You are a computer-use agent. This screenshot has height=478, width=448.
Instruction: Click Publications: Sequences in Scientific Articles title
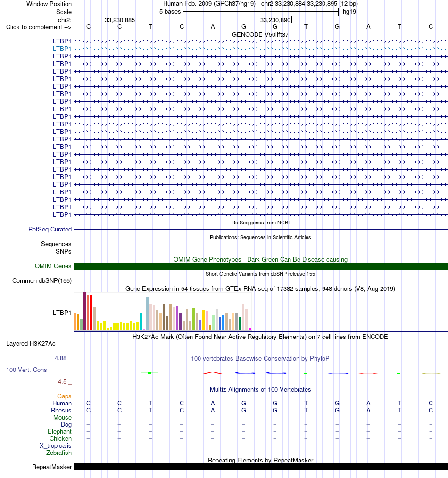(x=260, y=237)
